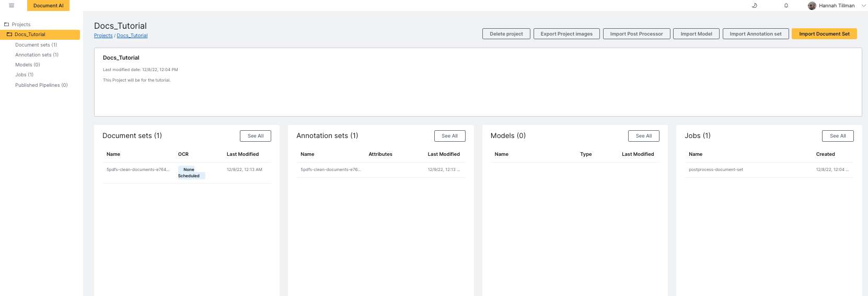Click Jobs (1) card title
This screenshot has height=296, width=868.
(x=698, y=135)
